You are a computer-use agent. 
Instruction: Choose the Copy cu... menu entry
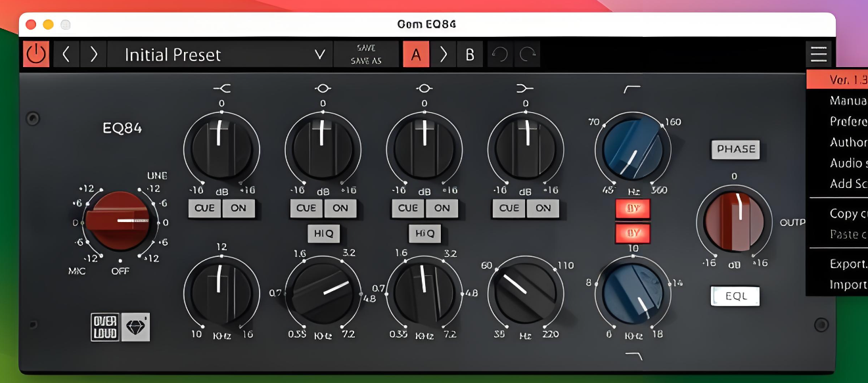click(x=837, y=213)
